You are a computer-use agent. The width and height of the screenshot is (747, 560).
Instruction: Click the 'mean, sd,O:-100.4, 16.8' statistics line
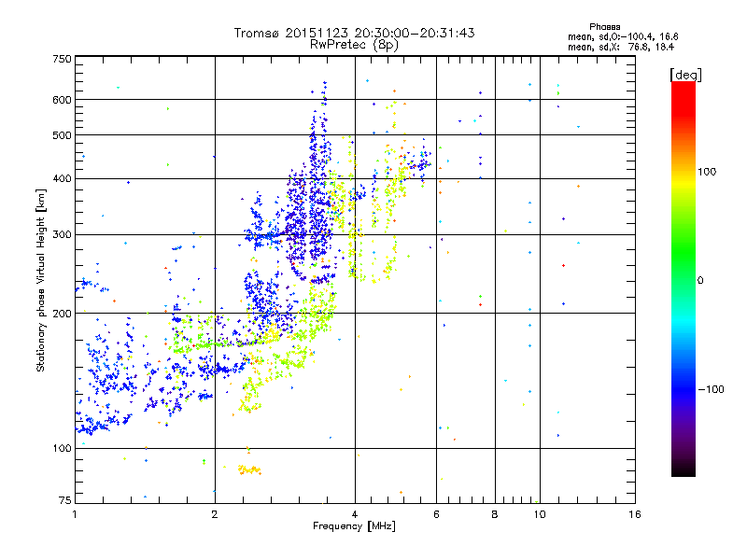pyautogui.click(x=623, y=36)
